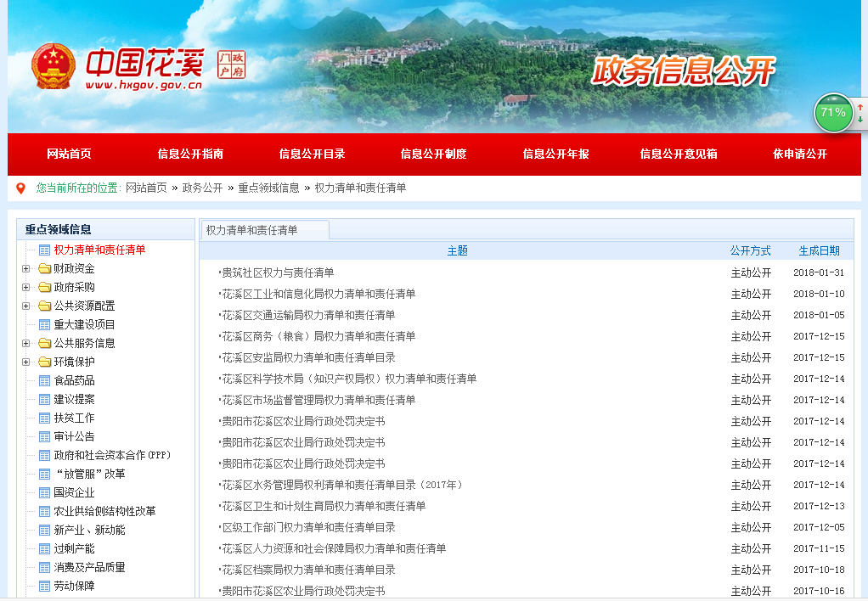Image resolution: width=868 pixels, height=601 pixels.
Task: Expand the 公共资源配置 tree node
Action: click(x=25, y=306)
